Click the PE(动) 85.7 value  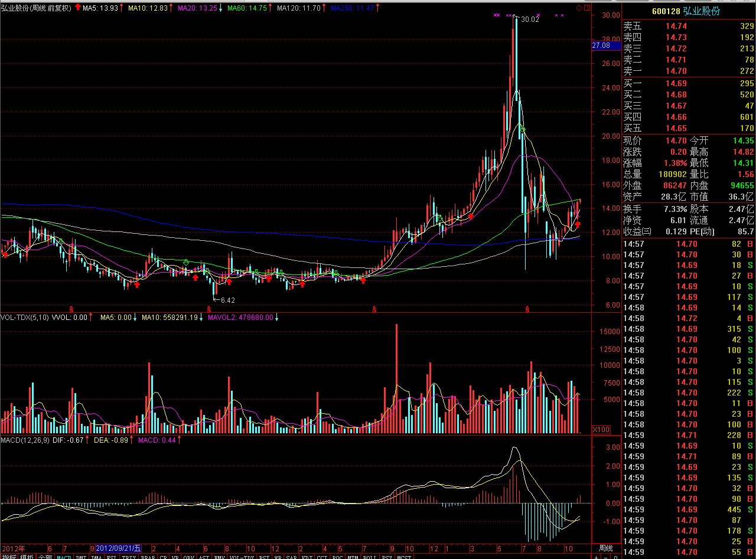tap(746, 231)
